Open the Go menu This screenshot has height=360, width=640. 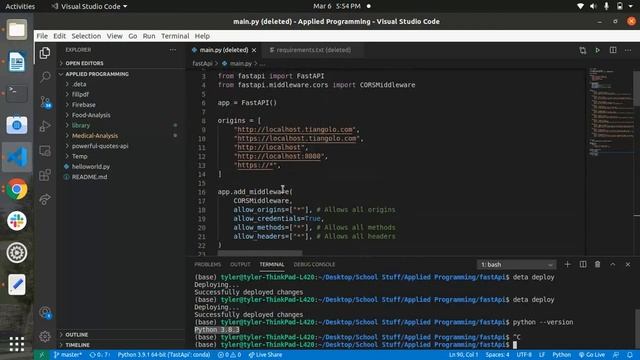point(133,36)
